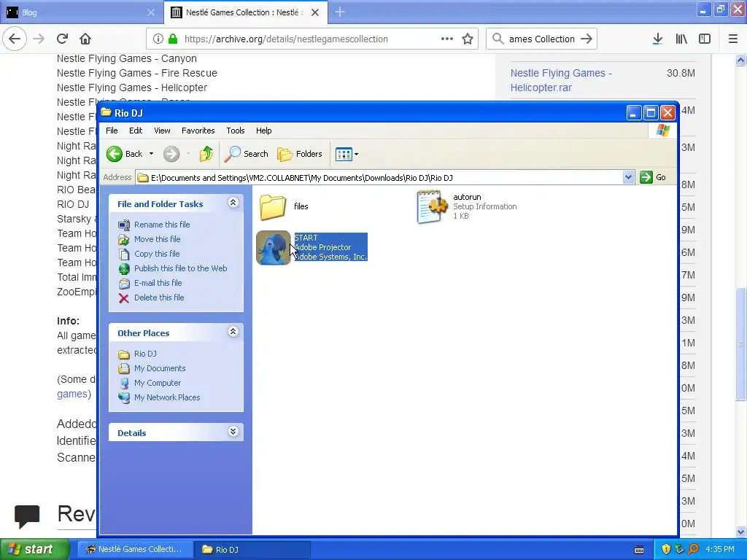747x560 pixels.
Task: Open My Documents in Other Places
Action: (160, 368)
